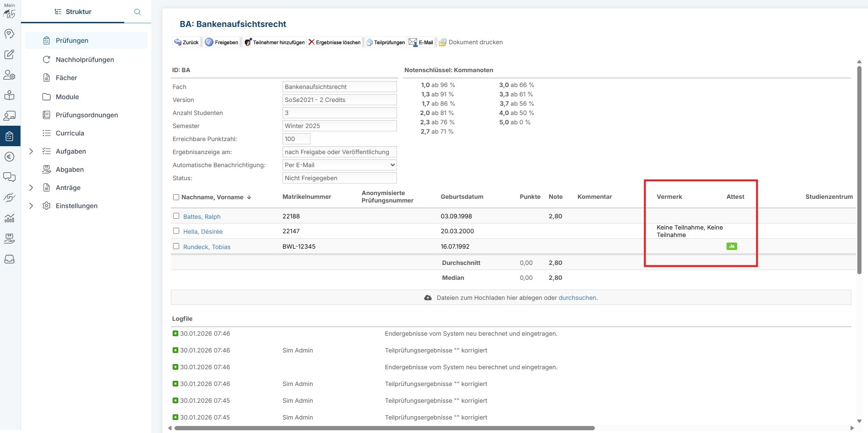
Task: Click Teilnehmer hinzufügen toolbar button
Action: click(x=274, y=42)
